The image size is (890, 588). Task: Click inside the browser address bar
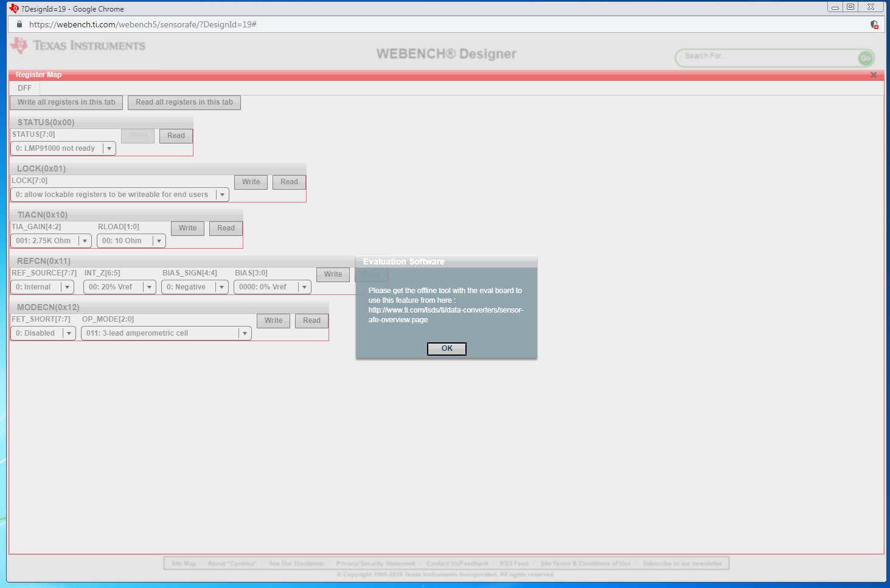point(243,26)
